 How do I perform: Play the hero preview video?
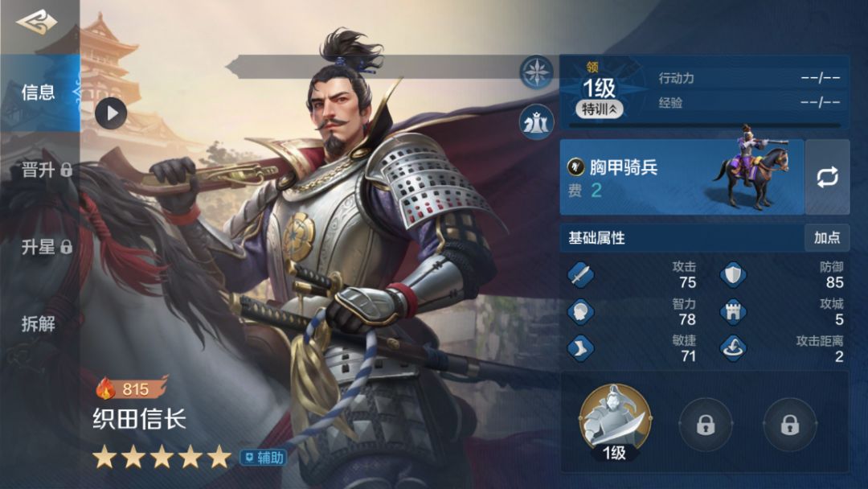click(111, 113)
